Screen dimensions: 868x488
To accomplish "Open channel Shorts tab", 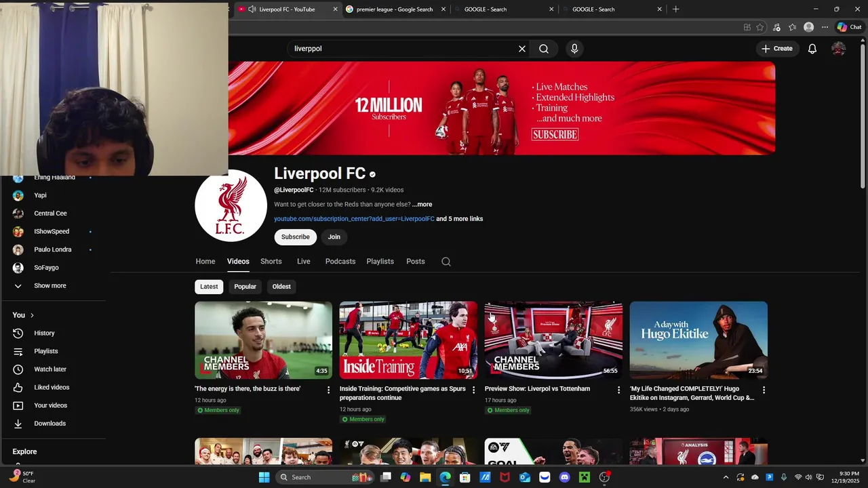I will [271, 262].
